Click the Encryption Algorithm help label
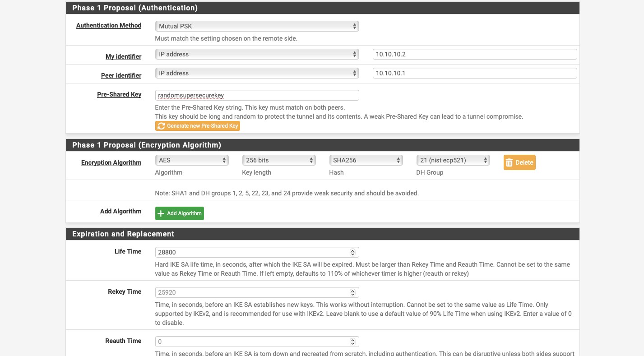The height and width of the screenshot is (356, 644). (111, 162)
